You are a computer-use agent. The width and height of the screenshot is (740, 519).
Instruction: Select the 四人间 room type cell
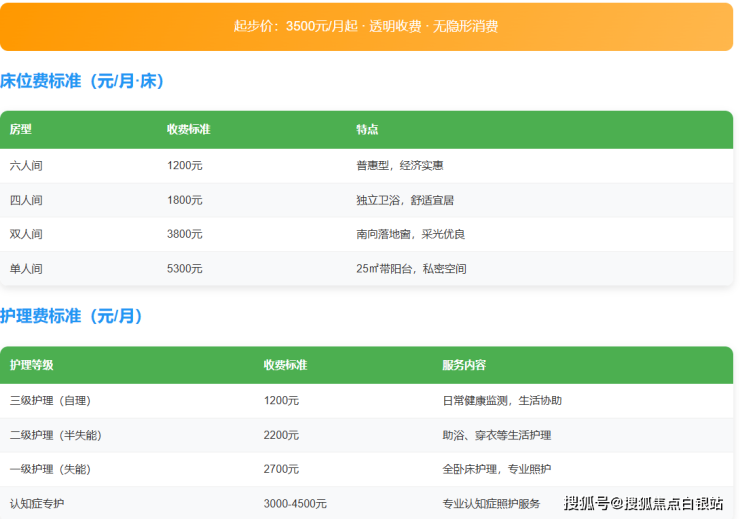coord(26,200)
